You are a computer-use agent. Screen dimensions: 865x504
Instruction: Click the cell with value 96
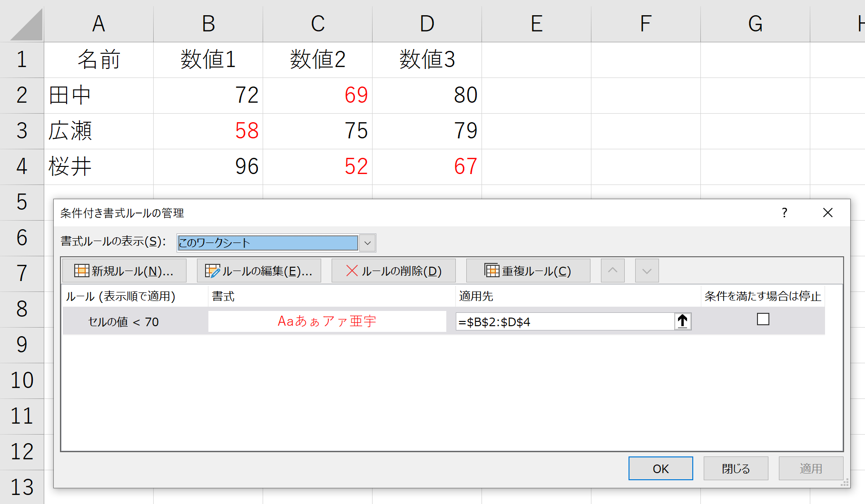tap(208, 167)
